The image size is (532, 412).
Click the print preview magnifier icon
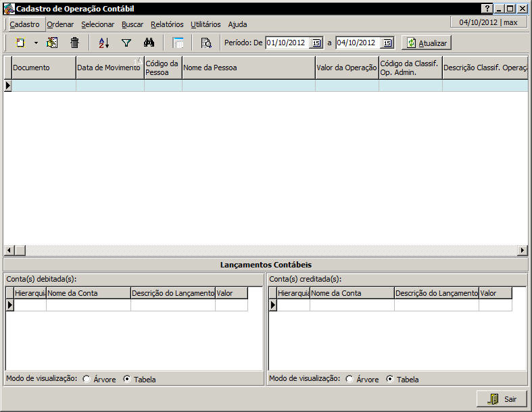click(206, 43)
